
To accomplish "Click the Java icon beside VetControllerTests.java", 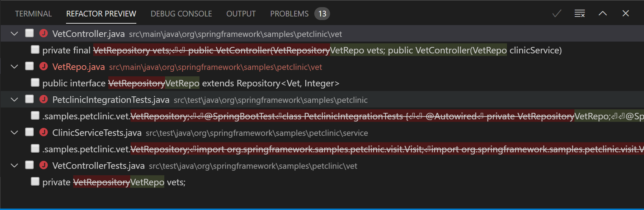I will (44, 165).
